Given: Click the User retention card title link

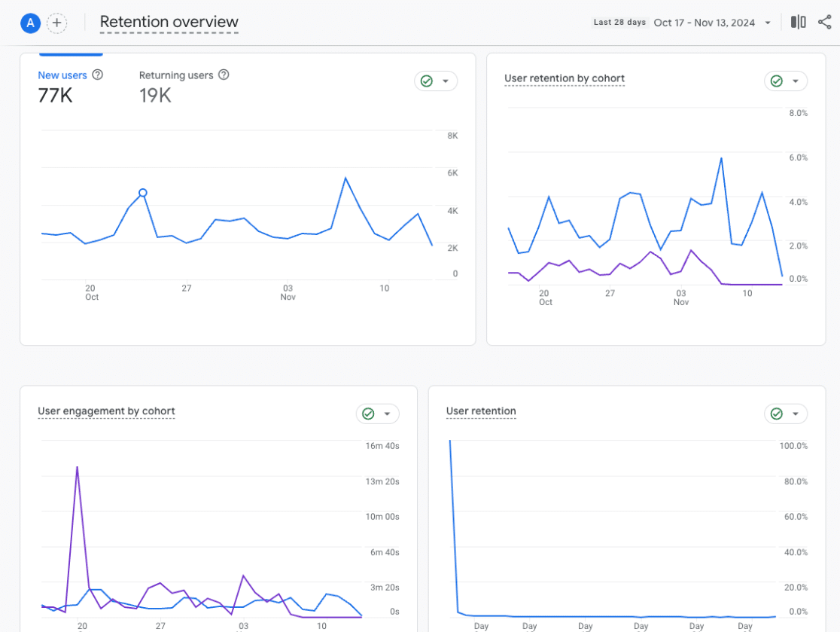Looking at the screenshot, I should click(481, 411).
